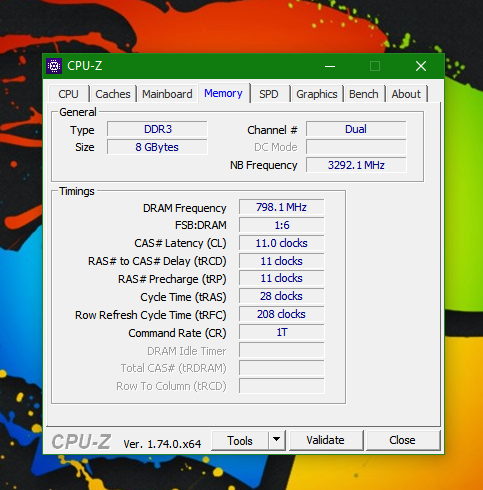Screen dimensions: 483x490
Task: Close the CPU-Z window with X
Action: pyautogui.click(x=421, y=66)
